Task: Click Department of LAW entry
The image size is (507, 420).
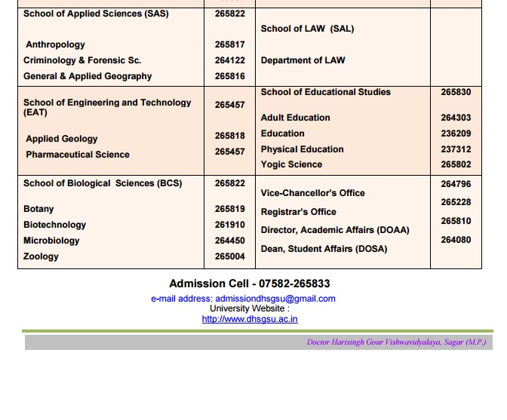Action: [303, 60]
